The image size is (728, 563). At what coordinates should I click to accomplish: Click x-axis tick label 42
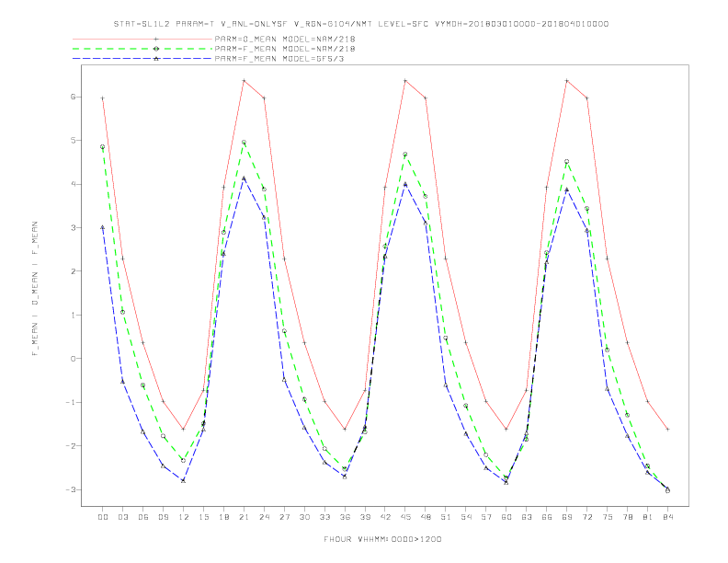click(385, 517)
